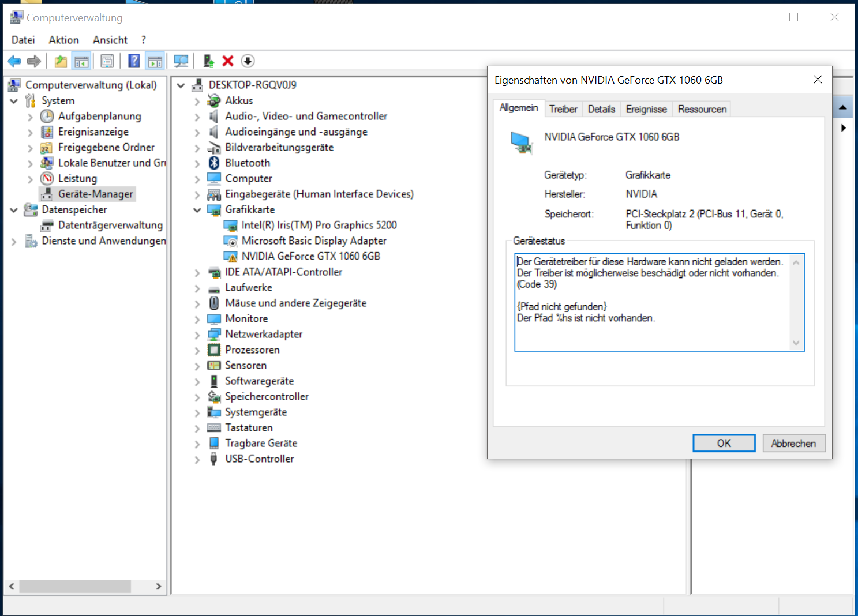
Task: Select Microsoft Basic Display Adapter entry
Action: coord(314,241)
